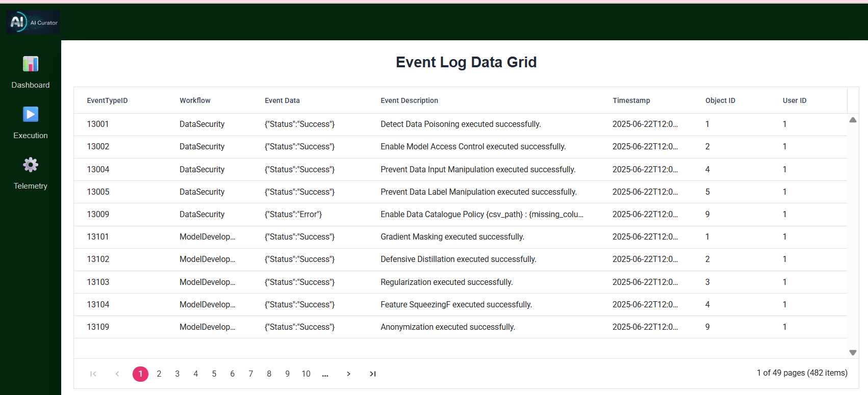Go to page 6
868x395 pixels.
(233, 374)
